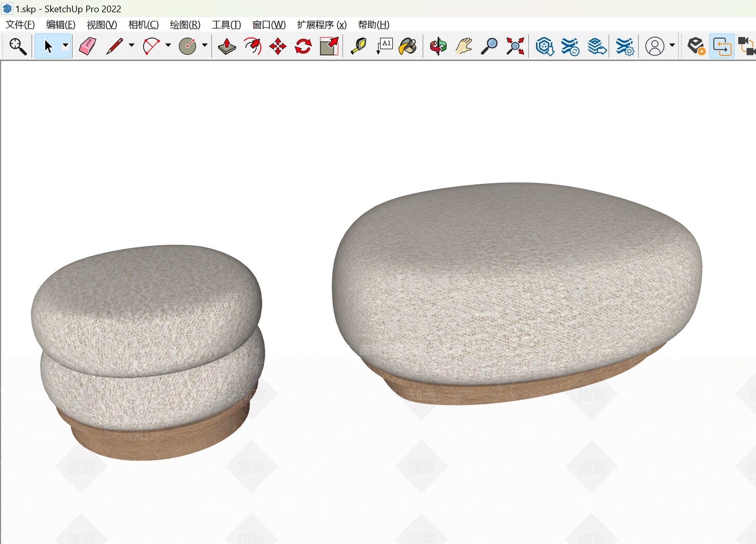The width and height of the screenshot is (756, 544).
Task: Choose the Arc drawing tool
Action: [x=151, y=46]
